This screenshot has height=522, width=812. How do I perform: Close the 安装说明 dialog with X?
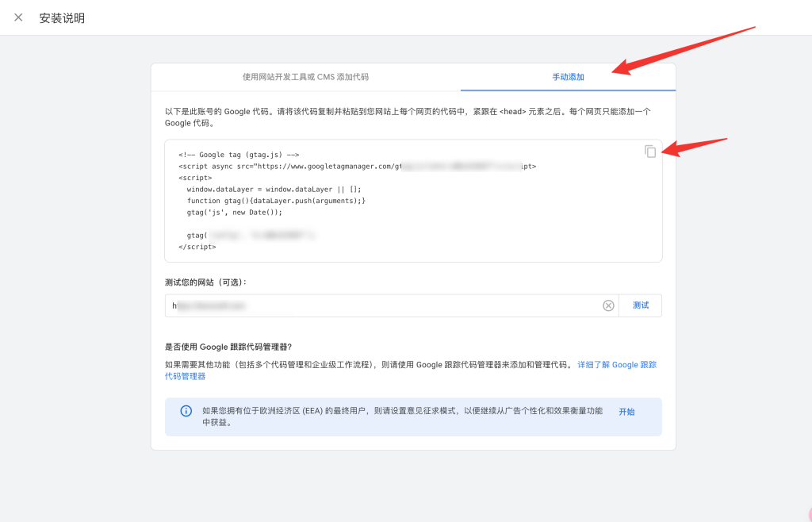click(x=18, y=17)
